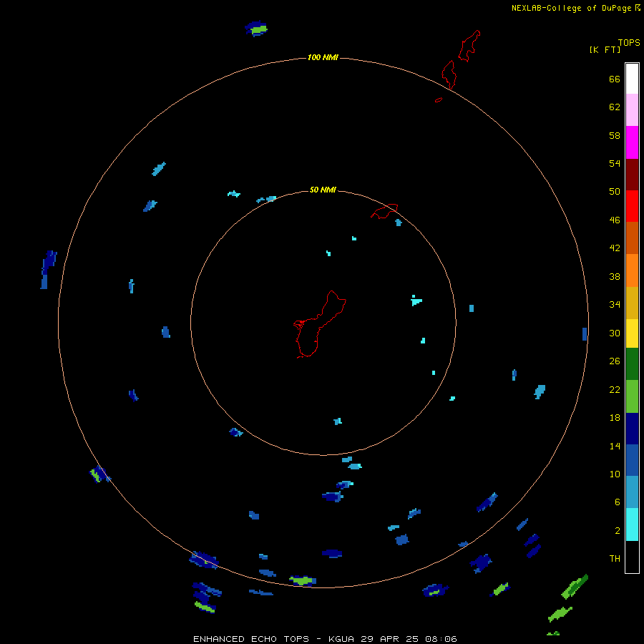Click the white swatch in the tops legend
This screenshot has width=644, height=644.
[632, 79]
